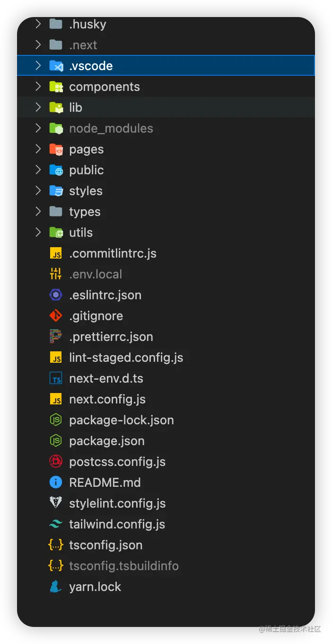Open the .commitlintrc.js file
The image size is (332, 644).
(113, 253)
